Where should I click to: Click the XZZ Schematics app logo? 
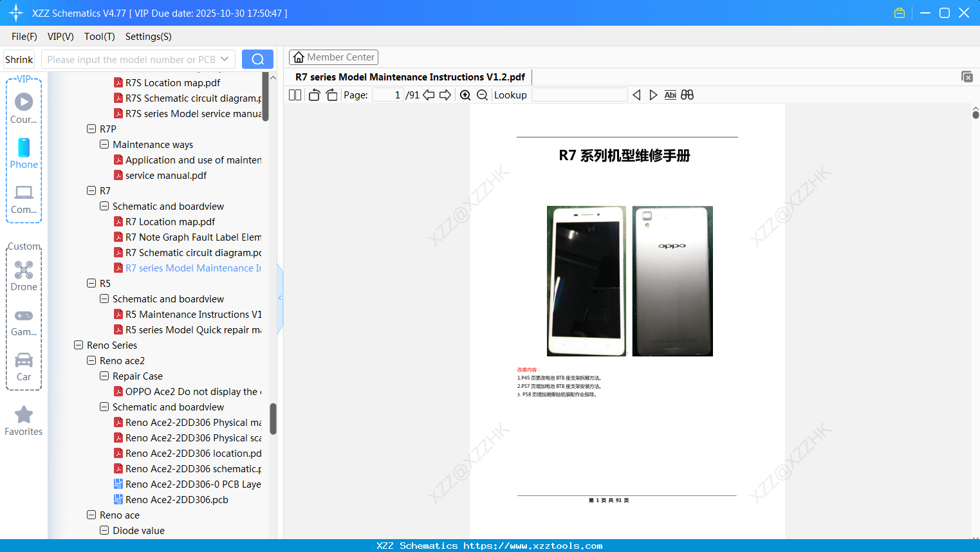pos(16,13)
